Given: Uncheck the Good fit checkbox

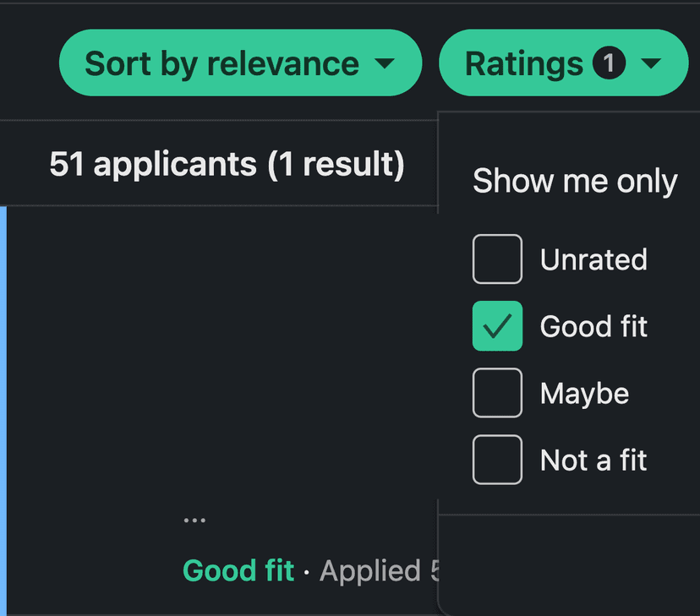Looking at the screenshot, I should 497,326.
